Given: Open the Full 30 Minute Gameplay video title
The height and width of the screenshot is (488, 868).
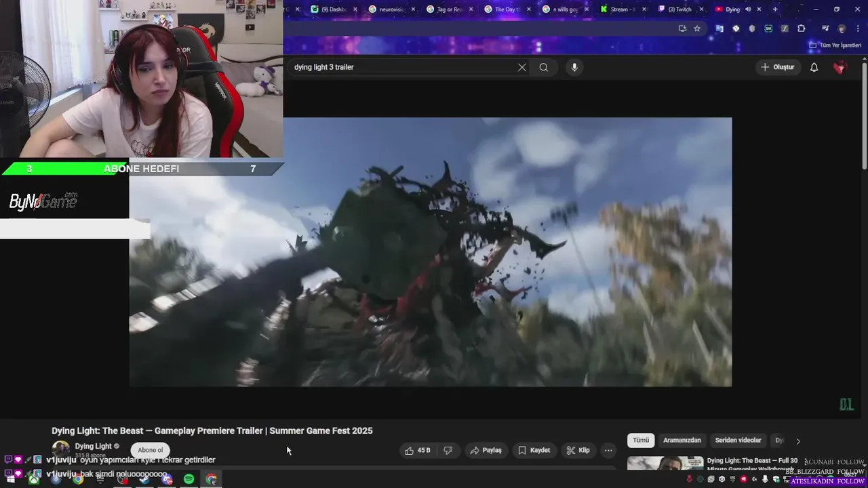Looking at the screenshot, I should coord(752,464).
